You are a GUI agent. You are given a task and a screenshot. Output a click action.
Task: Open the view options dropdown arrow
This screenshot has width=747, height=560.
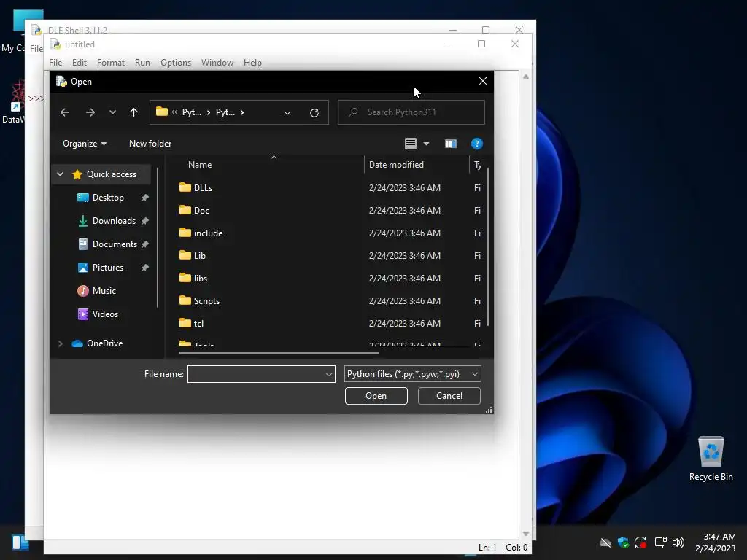coord(426,144)
